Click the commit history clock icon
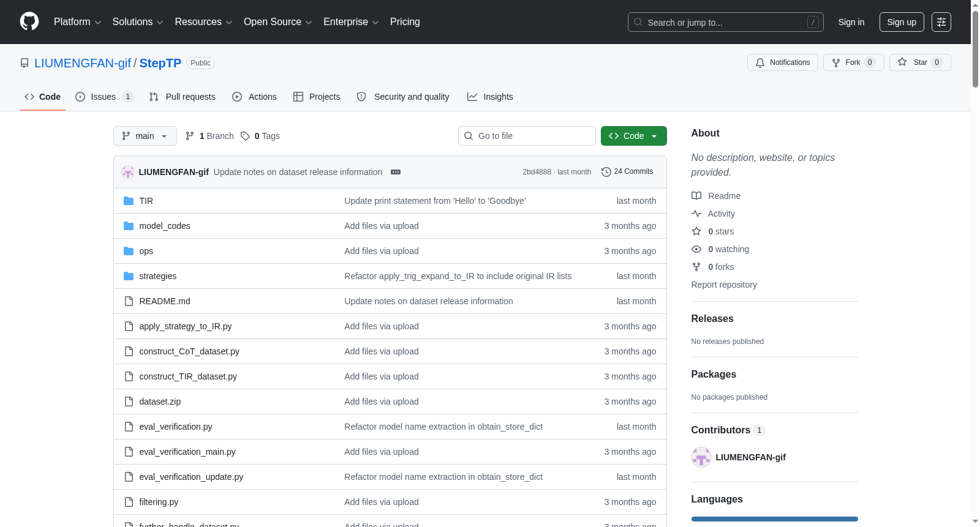This screenshot has height=527, width=980. click(x=606, y=172)
